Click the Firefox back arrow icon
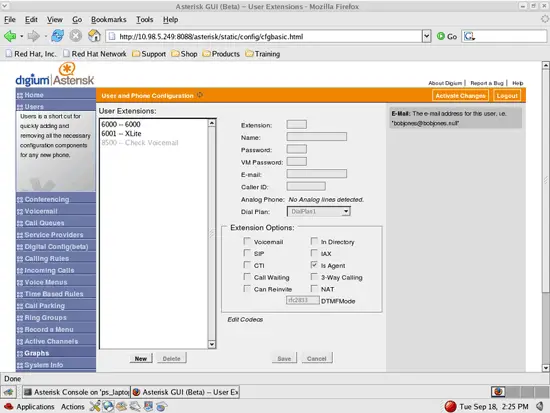The image size is (550, 413). [x=10, y=36]
